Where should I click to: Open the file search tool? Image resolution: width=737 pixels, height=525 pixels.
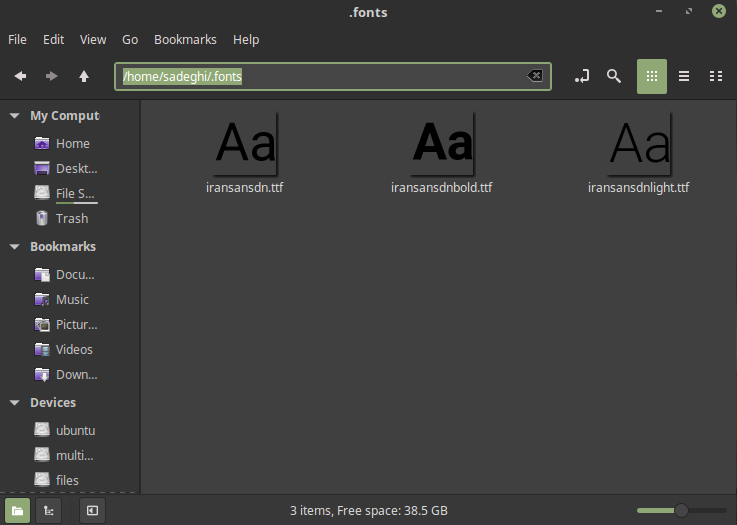click(x=614, y=76)
